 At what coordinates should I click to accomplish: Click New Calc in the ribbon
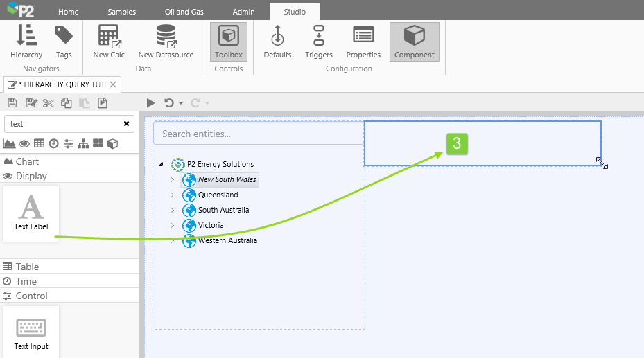109,42
